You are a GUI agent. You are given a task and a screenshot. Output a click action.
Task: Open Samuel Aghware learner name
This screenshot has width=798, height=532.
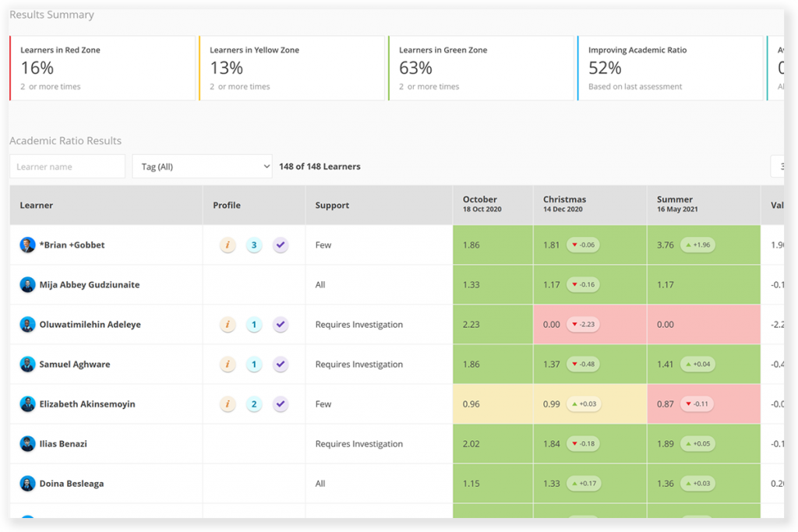tap(75, 365)
